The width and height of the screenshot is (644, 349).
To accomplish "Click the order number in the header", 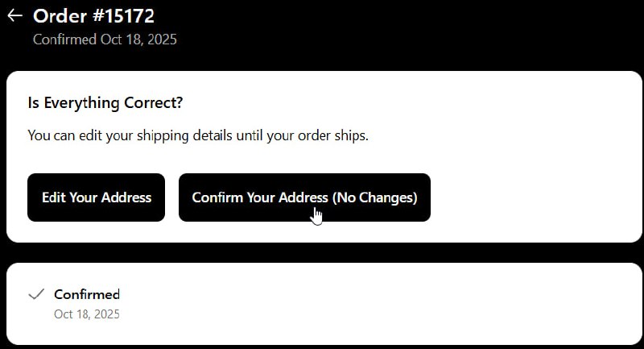I will tap(93, 16).
